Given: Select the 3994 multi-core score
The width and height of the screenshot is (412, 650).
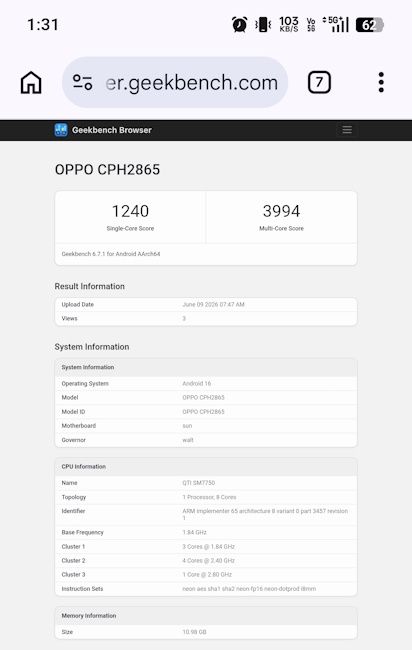Looking at the screenshot, I should (x=281, y=211).
